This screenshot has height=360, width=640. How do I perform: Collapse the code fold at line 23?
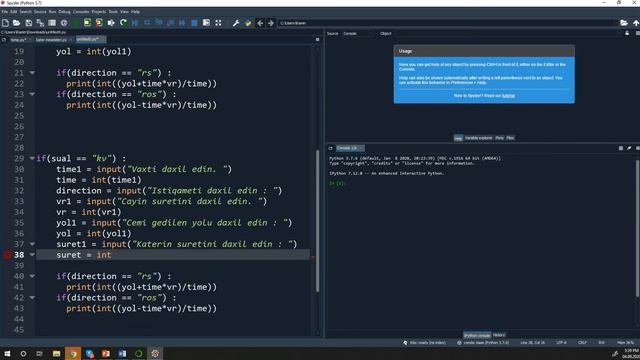point(32,94)
